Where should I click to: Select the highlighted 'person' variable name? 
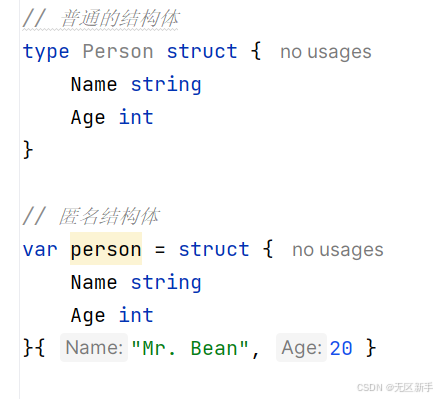click(x=106, y=249)
